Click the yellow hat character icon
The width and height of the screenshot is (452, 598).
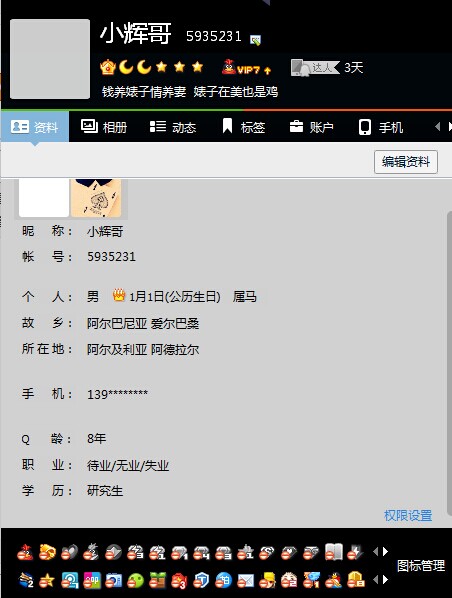(x=267, y=580)
